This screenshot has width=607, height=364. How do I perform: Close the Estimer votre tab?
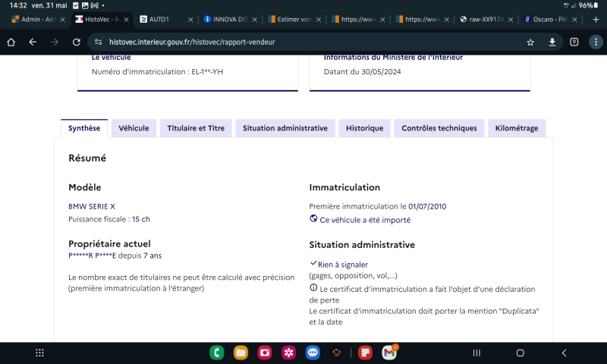click(x=319, y=20)
